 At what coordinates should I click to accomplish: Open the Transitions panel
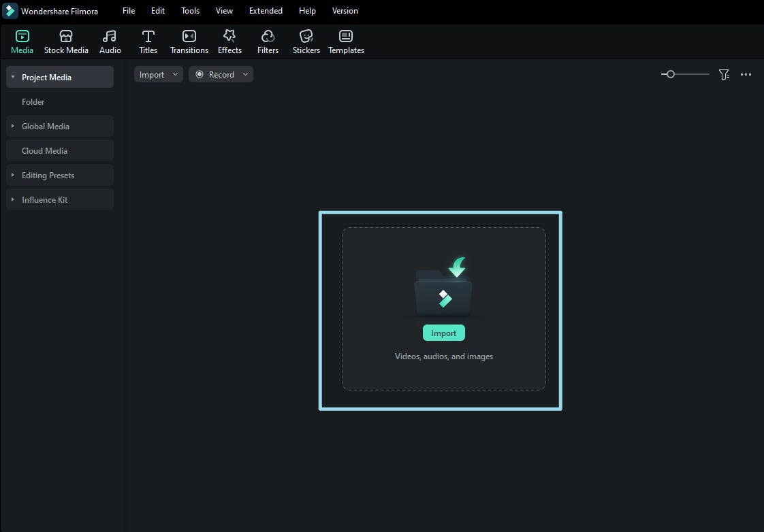tap(189, 41)
